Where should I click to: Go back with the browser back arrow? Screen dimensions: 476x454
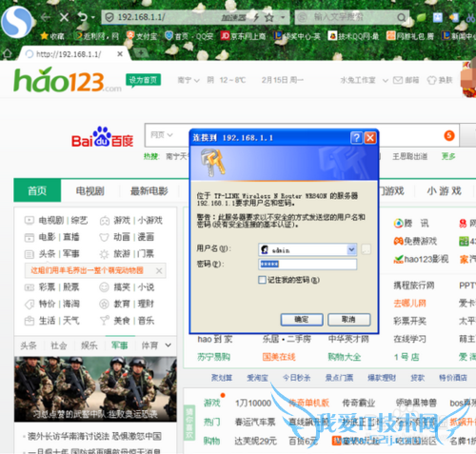point(46,17)
